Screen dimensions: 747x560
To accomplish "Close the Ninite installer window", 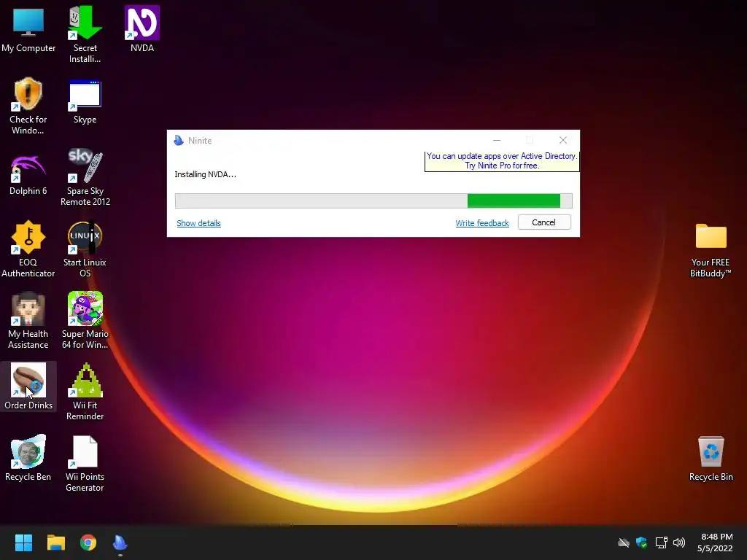I will pos(563,140).
